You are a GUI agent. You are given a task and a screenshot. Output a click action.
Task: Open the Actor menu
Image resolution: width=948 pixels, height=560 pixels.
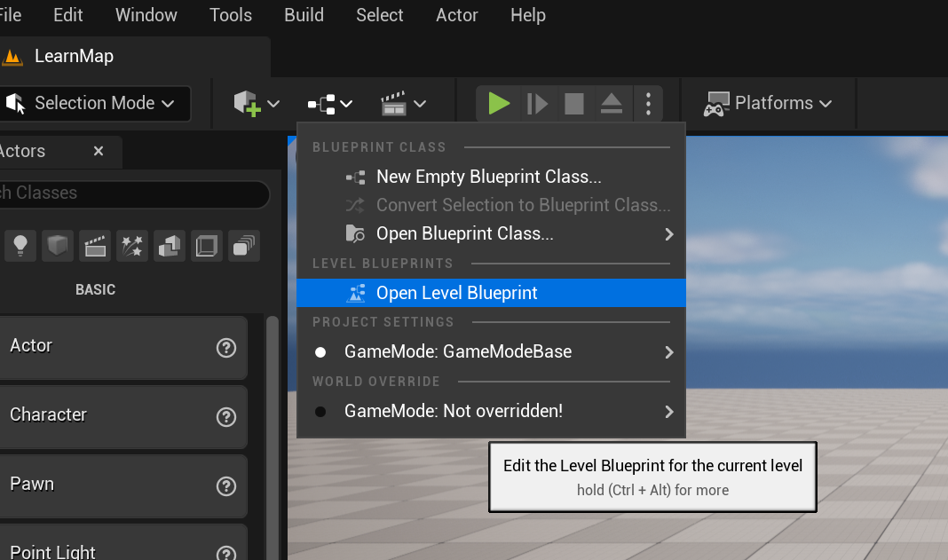(x=457, y=14)
